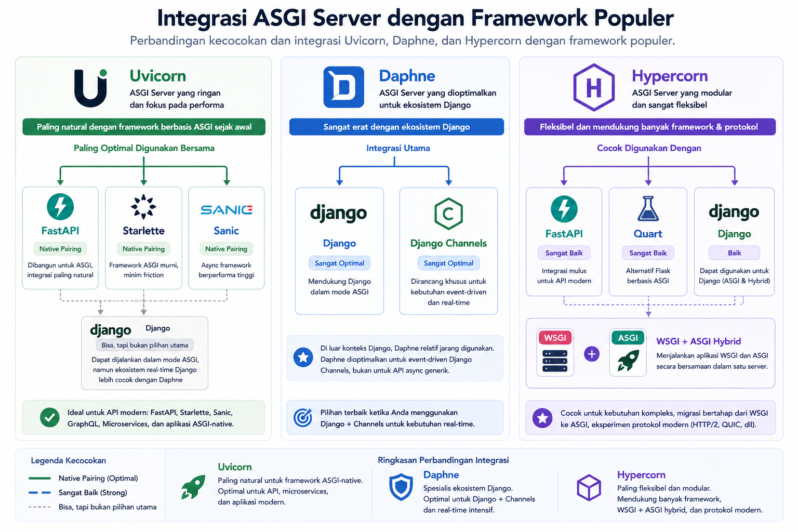Click the 'Async framework berperforma tinggi' description
The width and height of the screenshot is (798, 532).
point(227,270)
